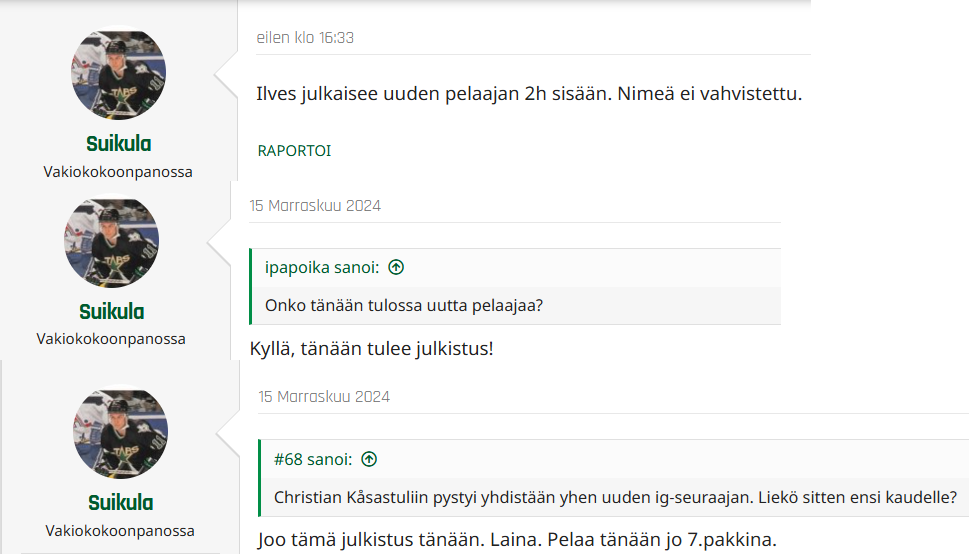The image size is (969, 554).
Task: Click Suikula's name beside "Kyllä, tänään tulee julkistus!"
Action: pyautogui.click(x=111, y=311)
